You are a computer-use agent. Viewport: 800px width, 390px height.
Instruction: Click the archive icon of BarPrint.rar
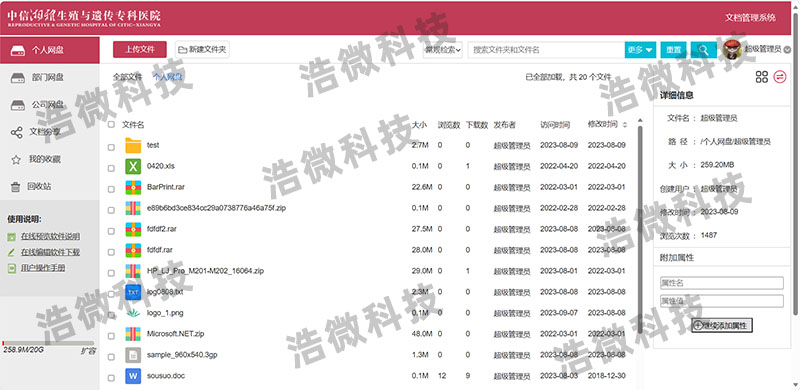coord(133,187)
